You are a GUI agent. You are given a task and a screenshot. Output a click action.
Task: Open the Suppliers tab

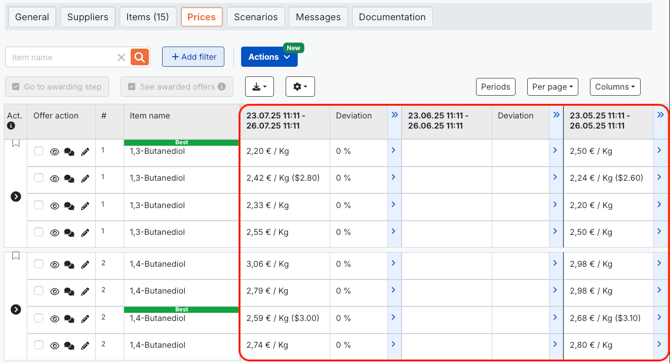pos(88,17)
